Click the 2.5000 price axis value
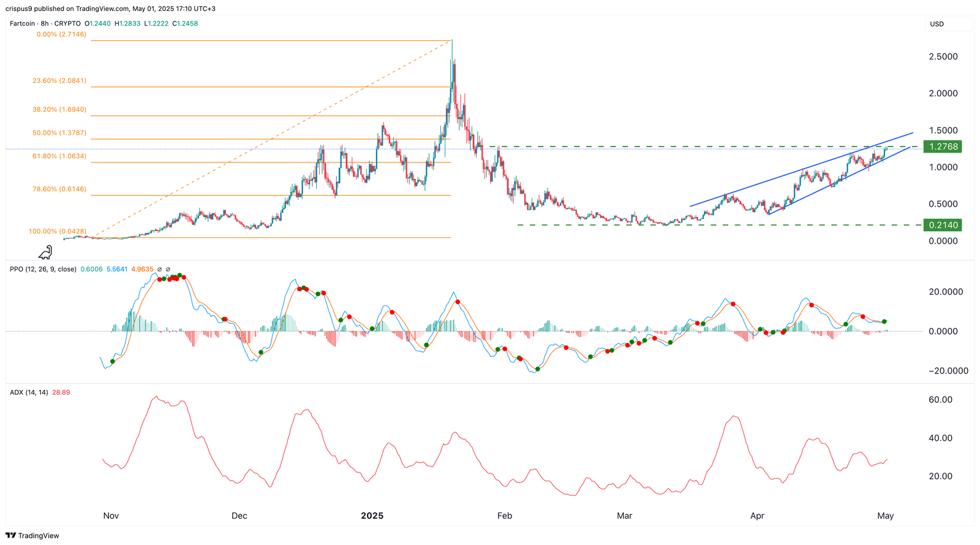 point(943,56)
